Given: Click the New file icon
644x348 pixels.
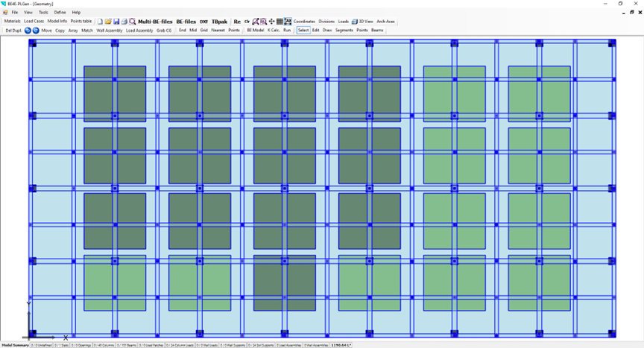Looking at the screenshot, I should tap(100, 22).
